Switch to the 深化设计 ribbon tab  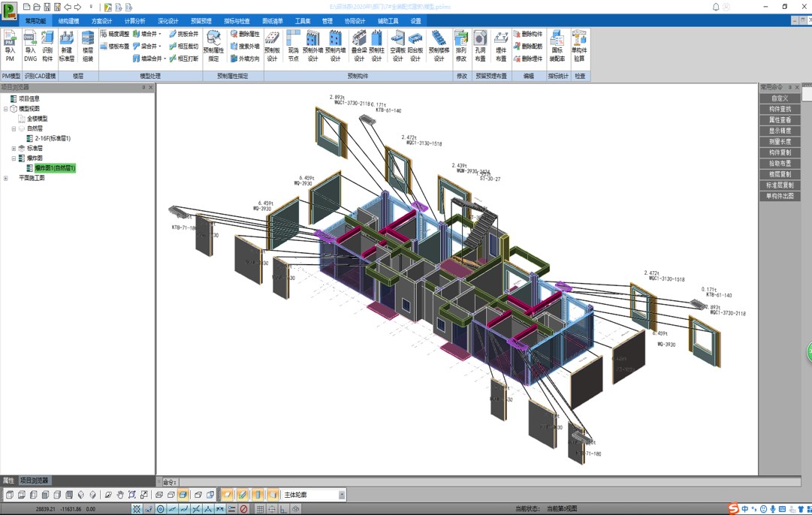(x=168, y=21)
